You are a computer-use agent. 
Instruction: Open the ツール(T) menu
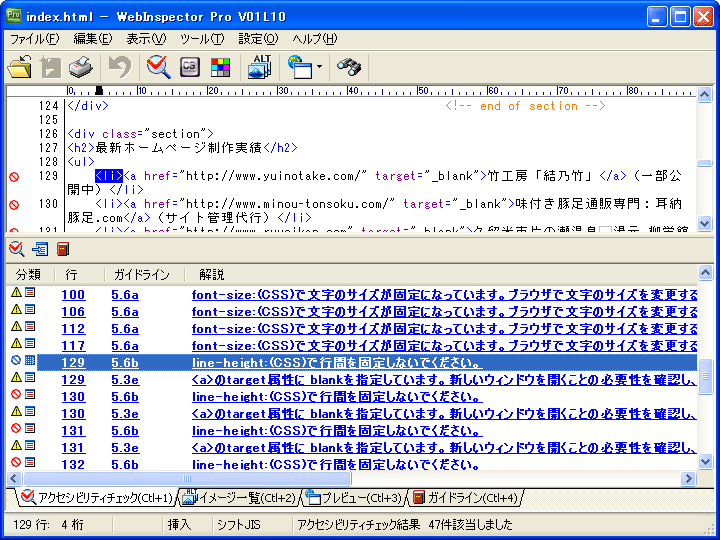(x=202, y=39)
